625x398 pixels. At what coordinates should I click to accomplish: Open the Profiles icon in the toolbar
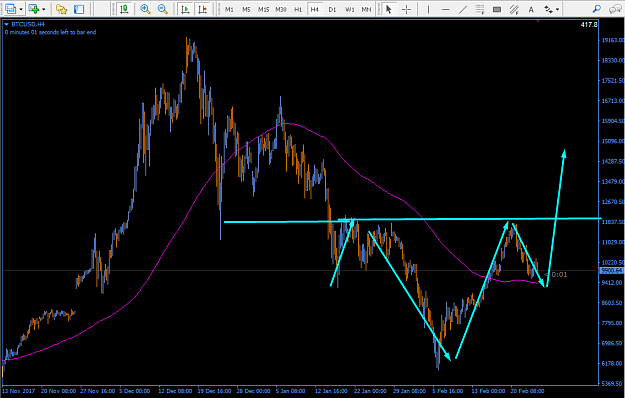coord(11,9)
